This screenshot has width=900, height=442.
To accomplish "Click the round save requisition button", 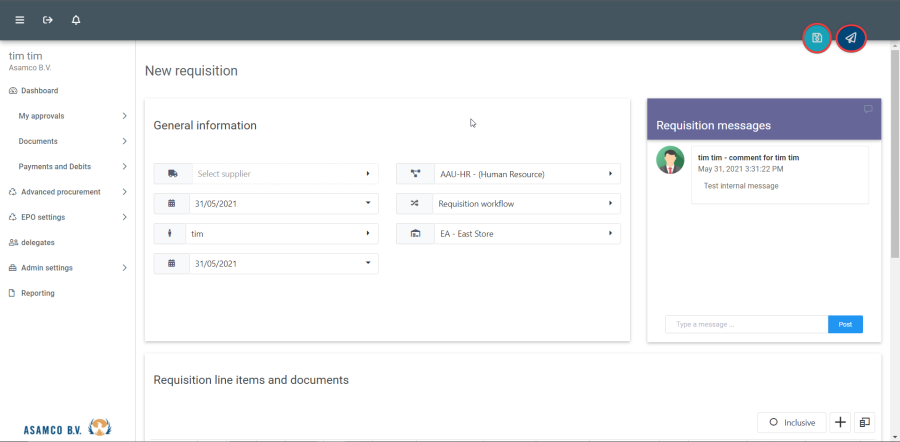I will click(x=817, y=38).
